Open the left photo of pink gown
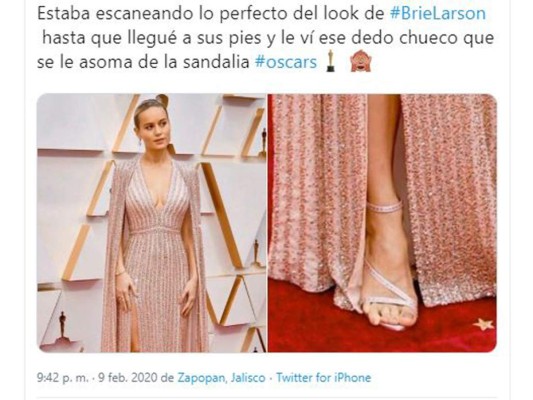 tap(151, 223)
